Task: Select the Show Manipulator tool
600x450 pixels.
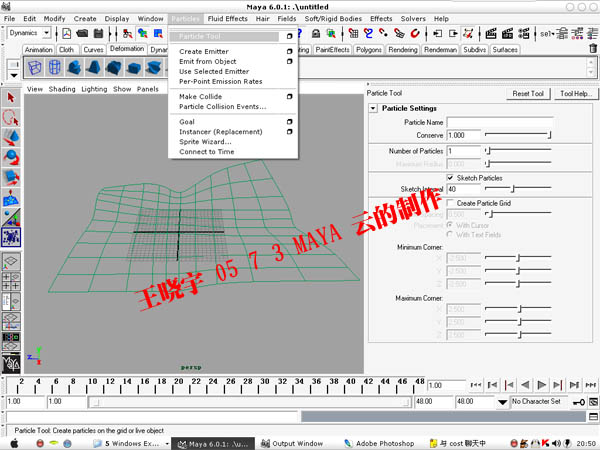Action: point(11,217)
